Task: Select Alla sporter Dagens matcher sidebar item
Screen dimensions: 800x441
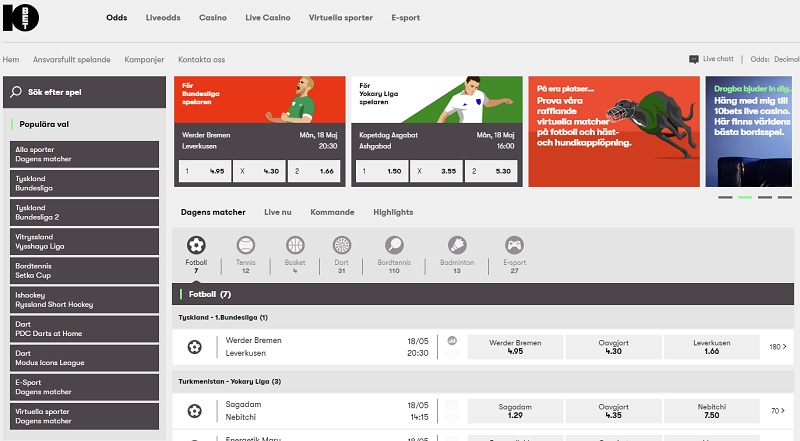Action: click(x=84, y=154)
